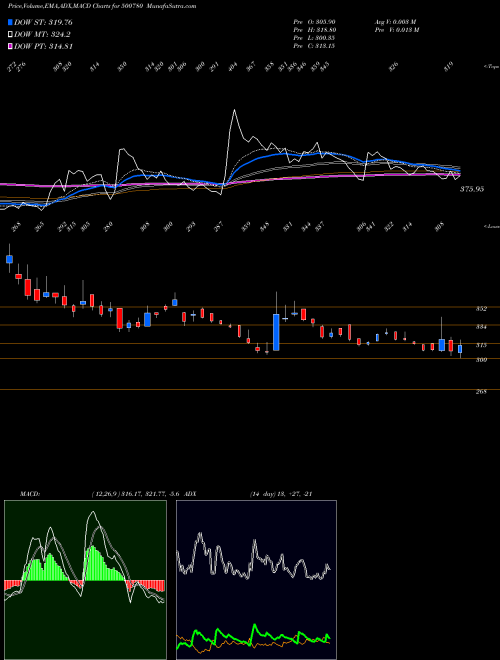Click the Pre C: 313.15 value
This screenshot has height=660, width=500.
[314, 46]
